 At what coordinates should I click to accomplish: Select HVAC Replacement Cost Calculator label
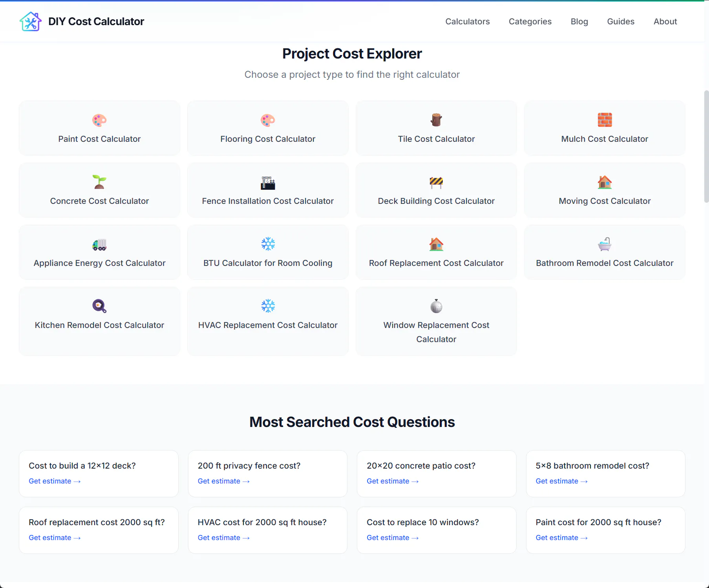click(268, 325)
